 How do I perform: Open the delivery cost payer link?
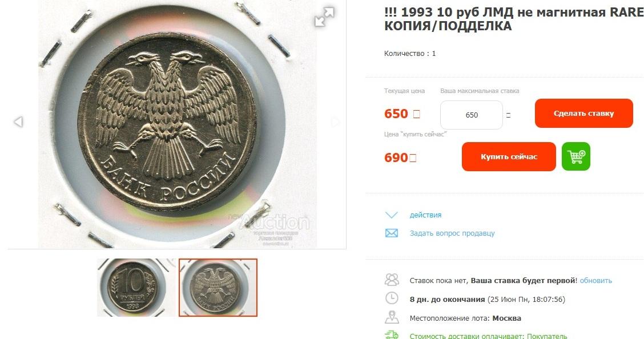(488, 336)
